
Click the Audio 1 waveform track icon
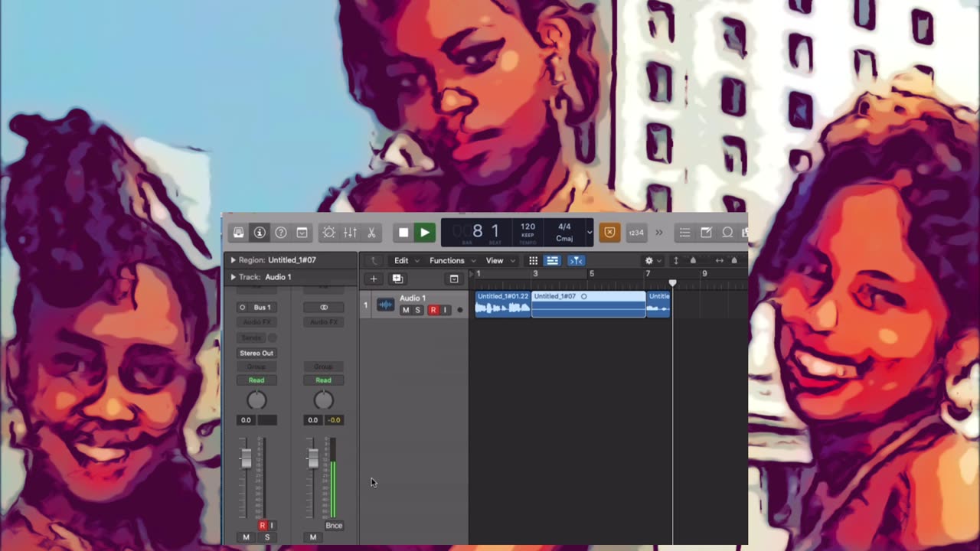click(x=385, y=305)
